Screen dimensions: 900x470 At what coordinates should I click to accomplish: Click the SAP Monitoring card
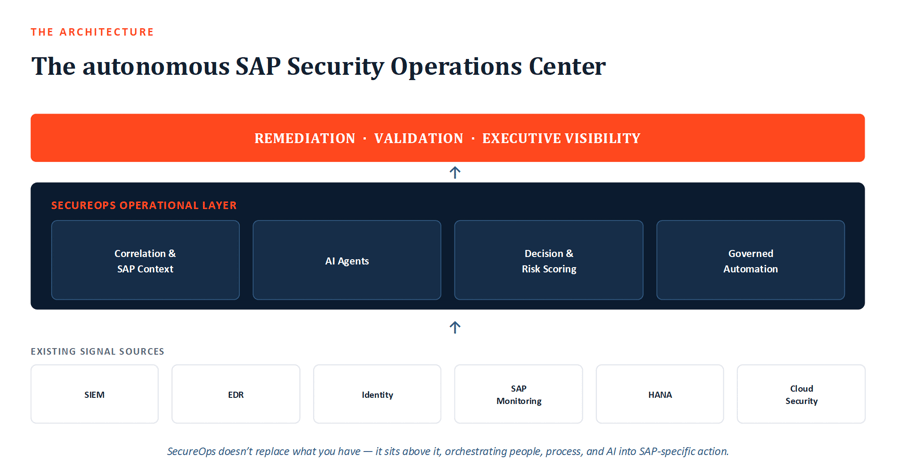(518, 394)
